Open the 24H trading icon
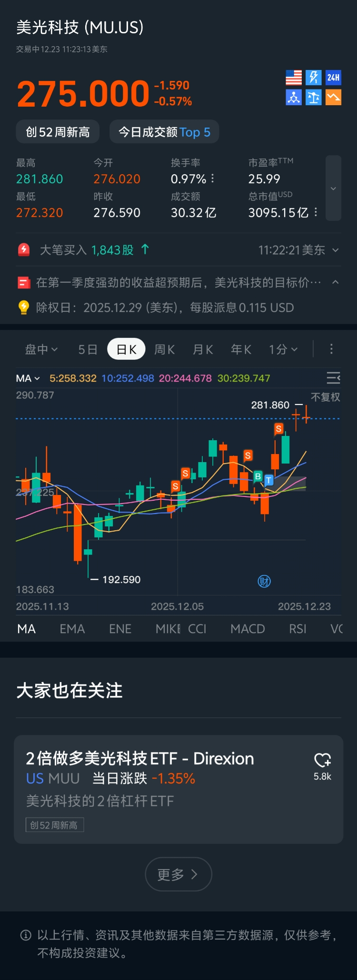357x980 pixels. click(333, 78)
